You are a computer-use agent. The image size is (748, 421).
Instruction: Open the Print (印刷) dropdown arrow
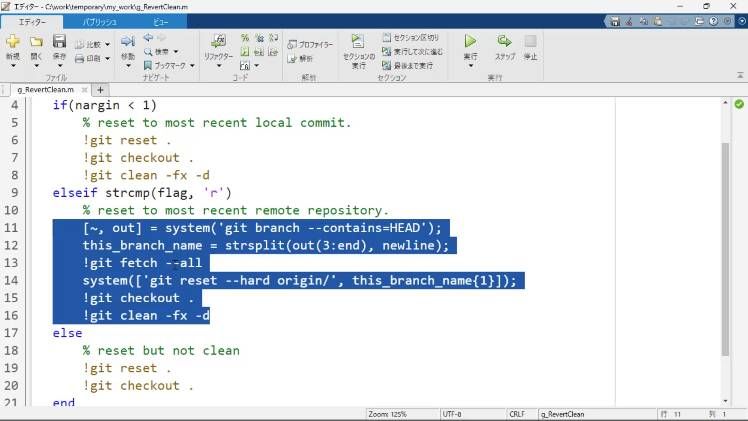(107, 59)
